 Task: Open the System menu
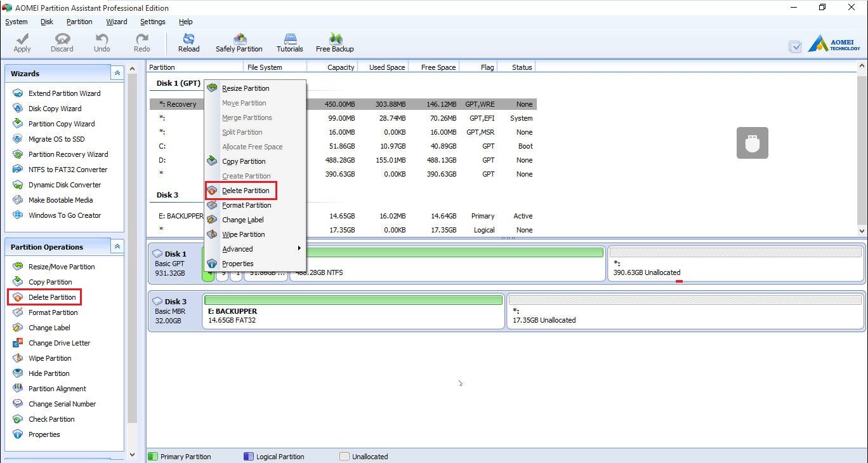point(16,22)
